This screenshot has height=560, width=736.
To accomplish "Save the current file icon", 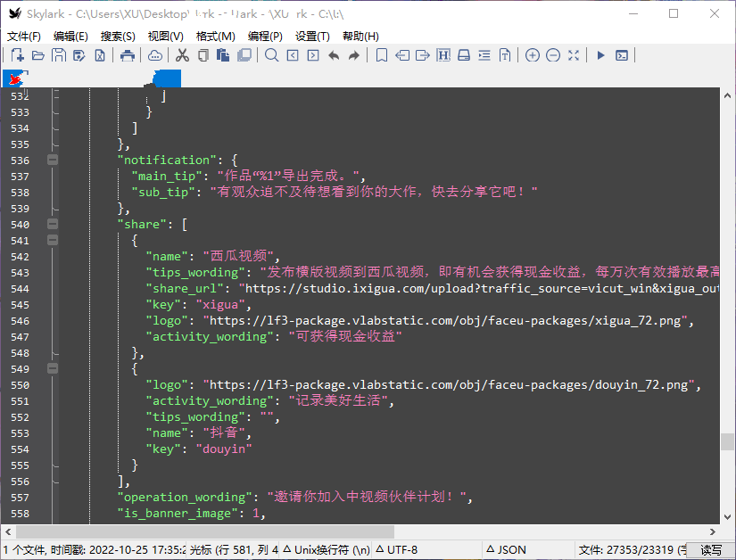I will tap(59, 55).
